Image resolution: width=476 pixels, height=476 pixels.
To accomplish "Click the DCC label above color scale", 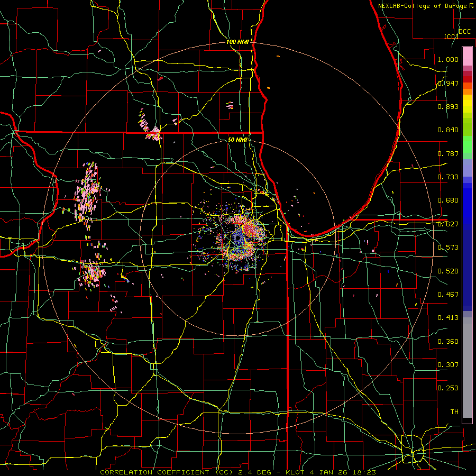I will coord(464,32).
